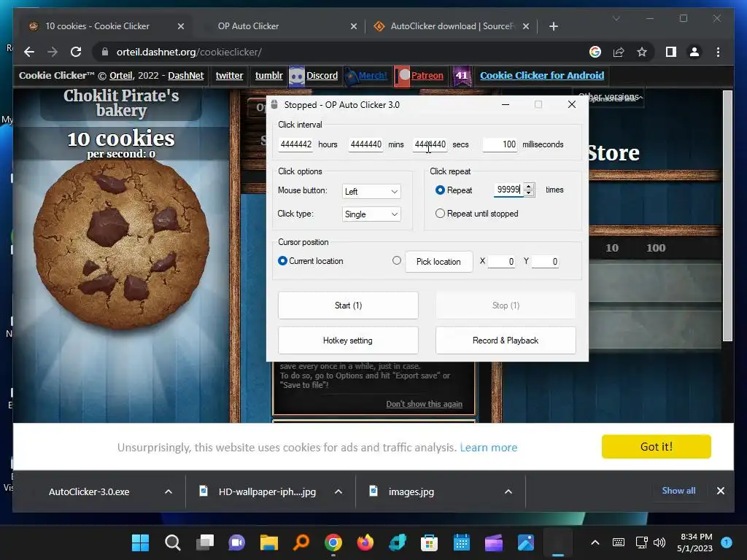This screenshot has height=560, width=747.
Task: Open Chrome three-dot menu
Action: pos(718,52)
